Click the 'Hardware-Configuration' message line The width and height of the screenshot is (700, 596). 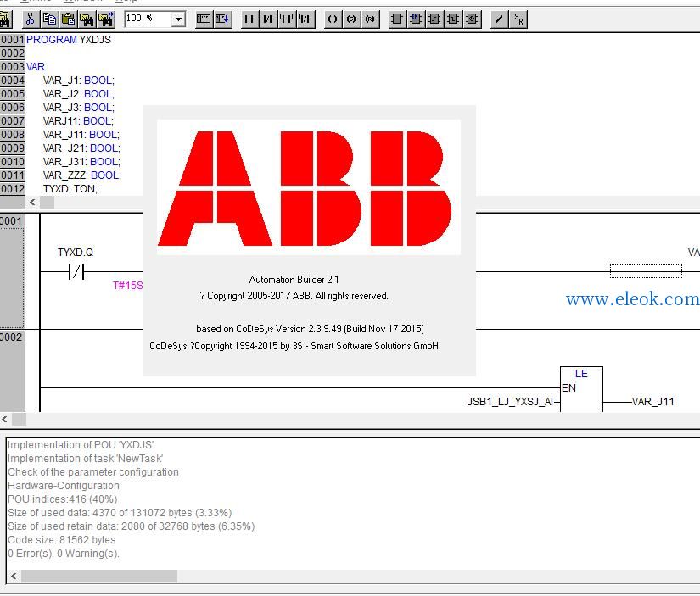tap(64, 486)
